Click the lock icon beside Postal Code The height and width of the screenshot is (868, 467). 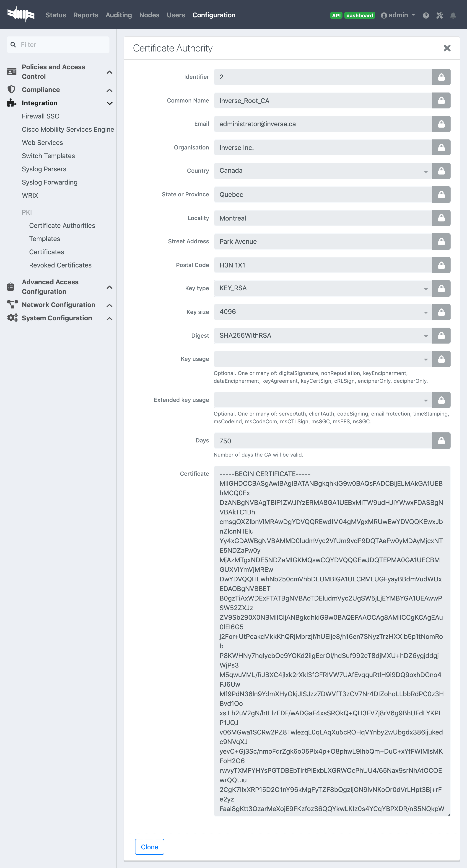click(441, 265)
